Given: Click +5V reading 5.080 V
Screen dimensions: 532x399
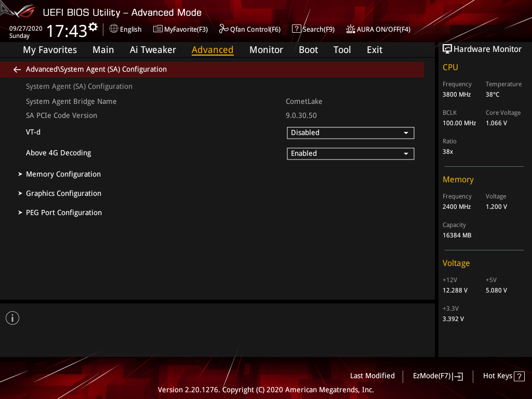Looking at the screenshot, I should tap(496, 290).
